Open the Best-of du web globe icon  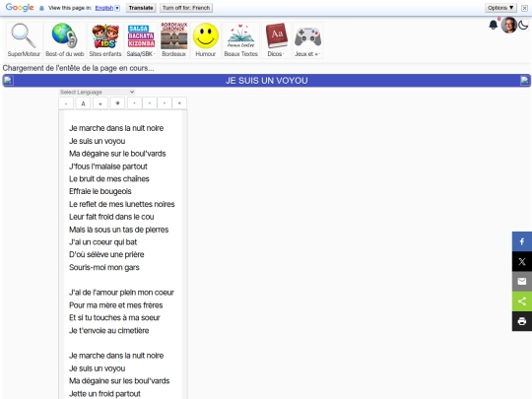pos(64,35)
